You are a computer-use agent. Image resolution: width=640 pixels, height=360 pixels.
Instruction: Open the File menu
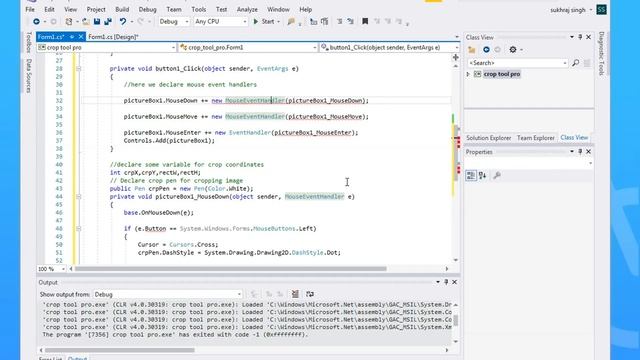click(30, 9)
